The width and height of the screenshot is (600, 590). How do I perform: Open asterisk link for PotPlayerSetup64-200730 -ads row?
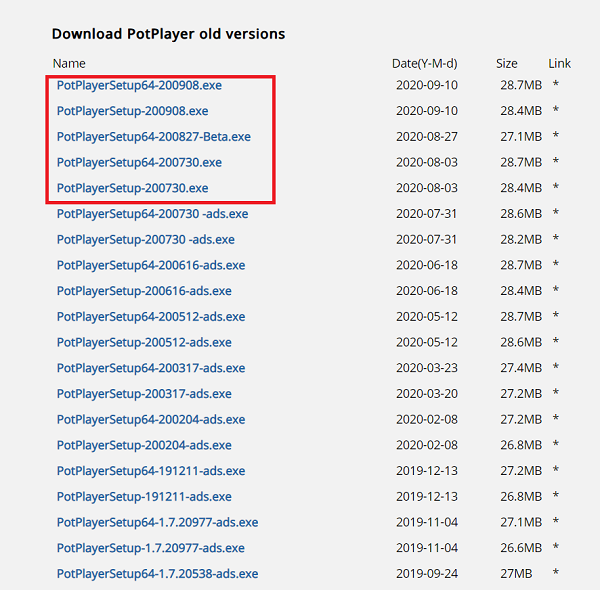pos(556,212)
